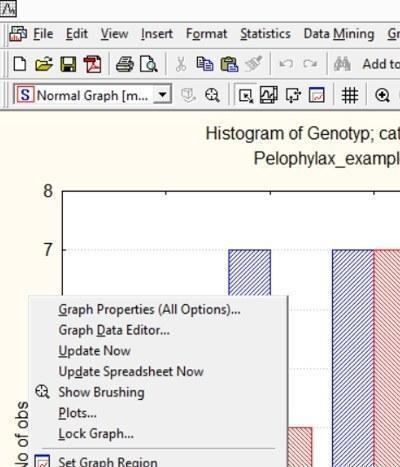Viewport: 400px width, 467px height.
Task: Click the Pelophylax_example subtitle text
Action: [x=327, y=159]
